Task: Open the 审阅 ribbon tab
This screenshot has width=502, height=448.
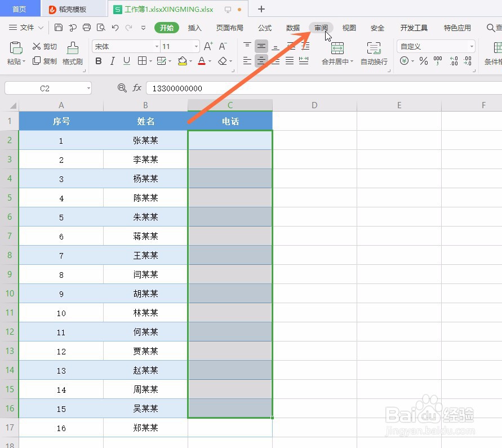Action: 321,28
